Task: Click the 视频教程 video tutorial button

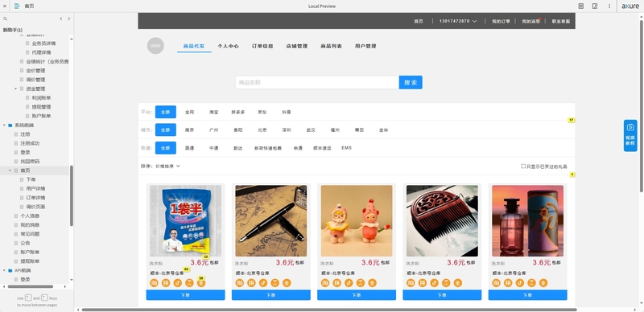Action: click(x=630, y=135)
